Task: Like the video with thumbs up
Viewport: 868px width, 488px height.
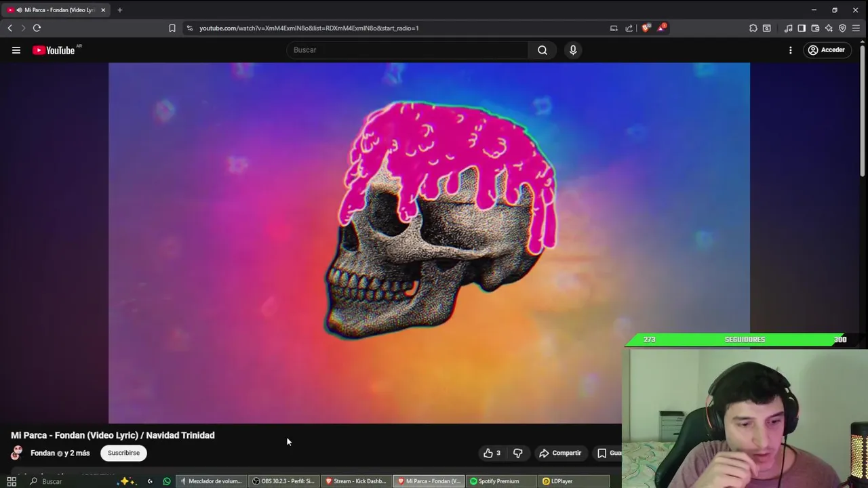Action: coord(492,453)
